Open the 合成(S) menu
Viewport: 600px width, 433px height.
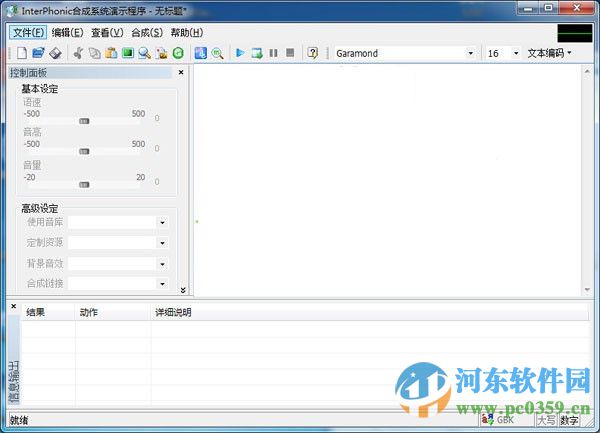click(x=147, y=33)
